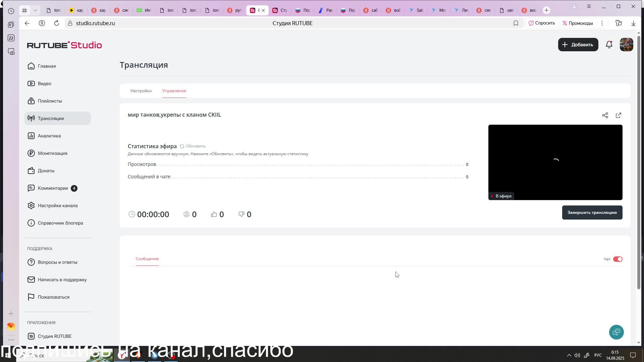Expand the tab group dropdown arrow

point(35,10)
